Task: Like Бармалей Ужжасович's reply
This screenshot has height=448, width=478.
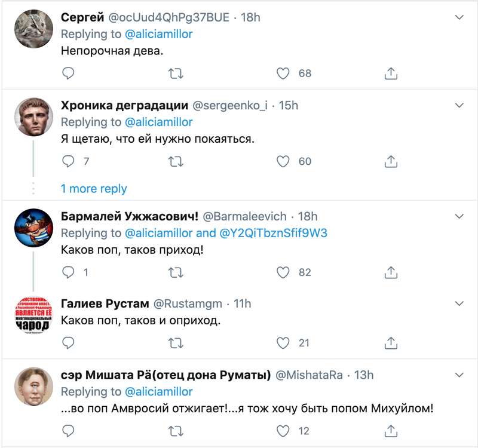Action: click(281, 272)
